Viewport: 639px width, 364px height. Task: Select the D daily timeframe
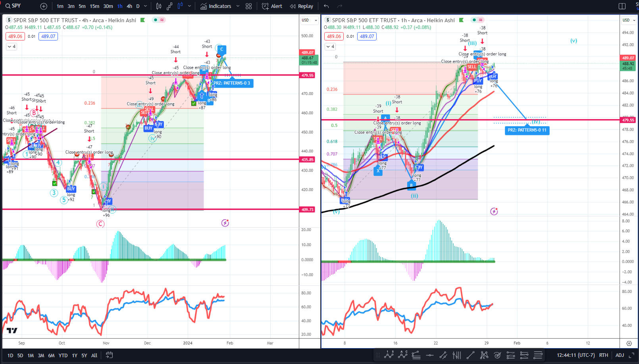[x=138, y=6]
